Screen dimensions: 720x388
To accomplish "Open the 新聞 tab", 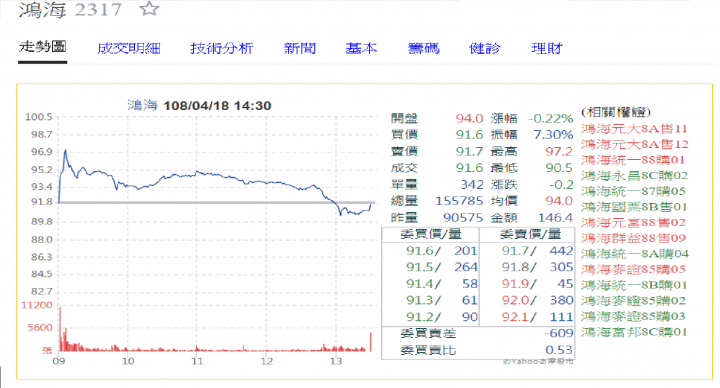I will click(300, 48).
